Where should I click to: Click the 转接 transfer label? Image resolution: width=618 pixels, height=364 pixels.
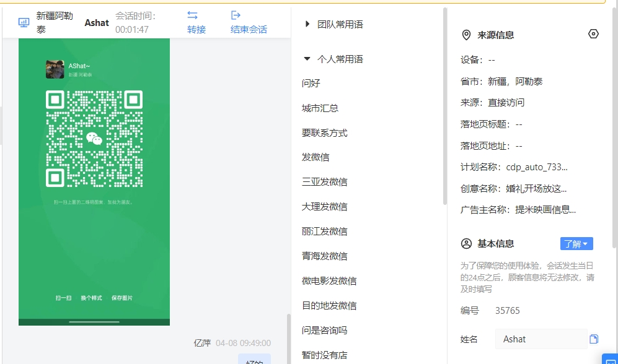196,30
